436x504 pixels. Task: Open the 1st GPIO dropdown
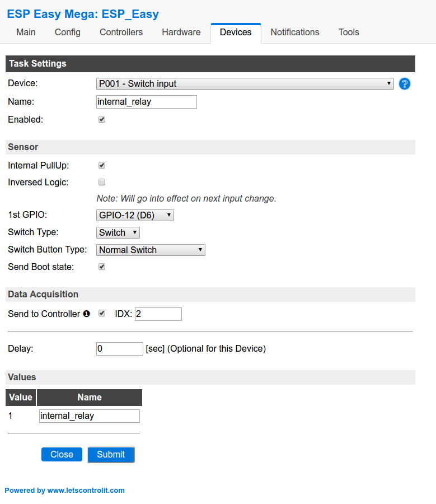tap(135, 215)
